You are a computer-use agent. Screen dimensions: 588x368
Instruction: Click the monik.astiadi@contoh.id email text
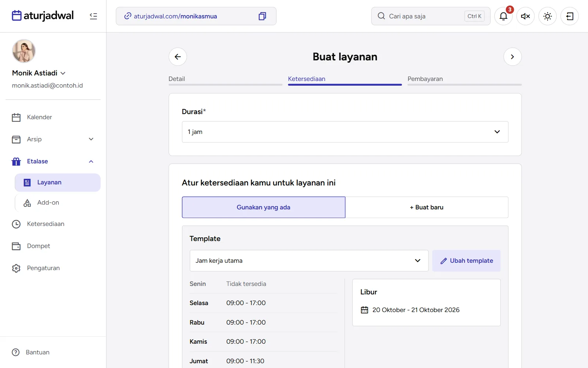(x=47, y=85)
